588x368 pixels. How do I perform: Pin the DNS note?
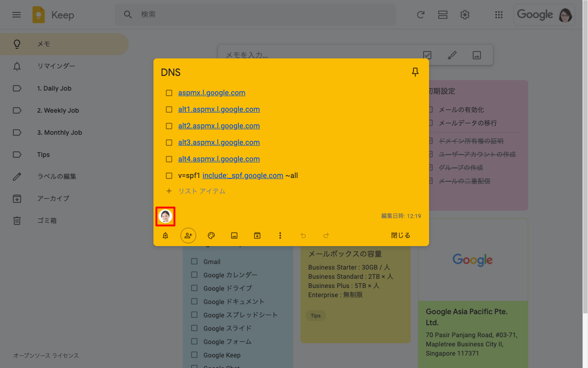click(x=415, y=72)
